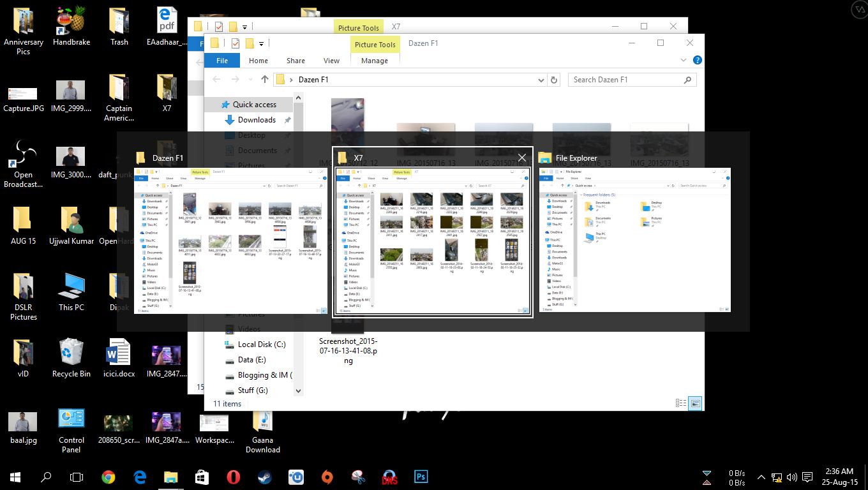Switch to Details view in the status bar
Screen dimensions: 868x490
coord(682,403)
